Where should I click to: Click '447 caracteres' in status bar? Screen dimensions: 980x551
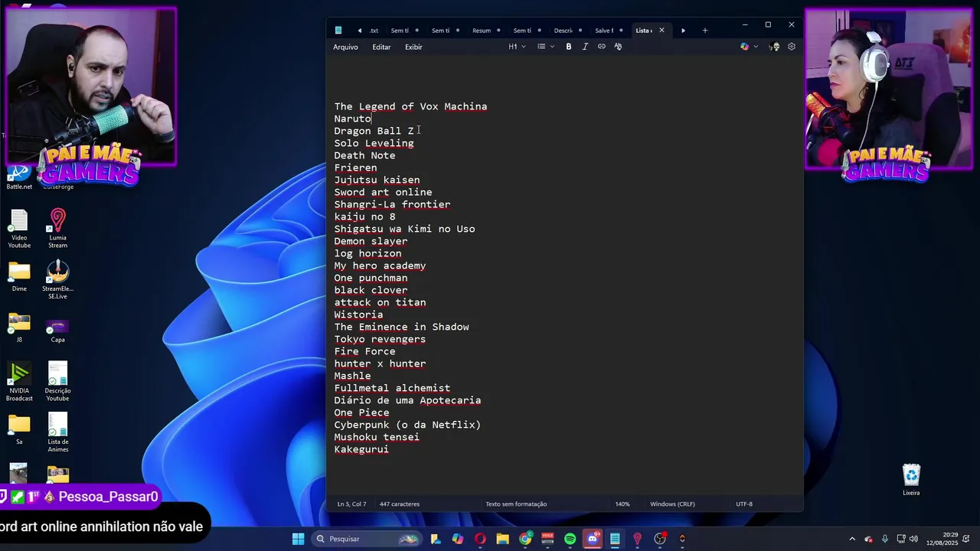coord(400,504)
